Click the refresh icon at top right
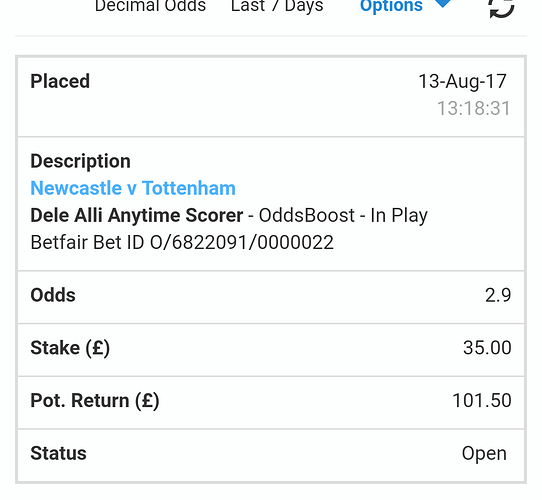Screen dimensions: 542x500 [x=502, y=7]
